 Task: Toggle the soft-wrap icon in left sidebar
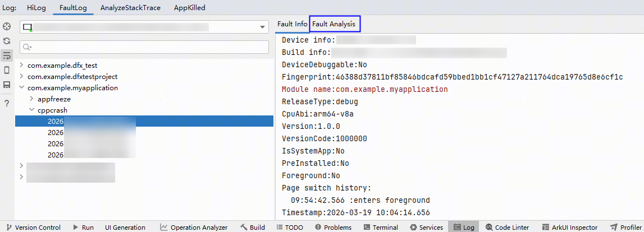(x=7, y=55)
